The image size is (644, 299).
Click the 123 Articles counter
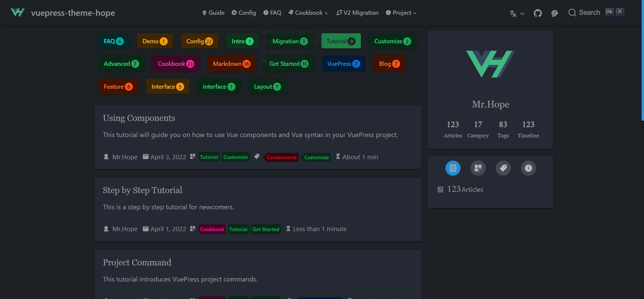(453, 129)
